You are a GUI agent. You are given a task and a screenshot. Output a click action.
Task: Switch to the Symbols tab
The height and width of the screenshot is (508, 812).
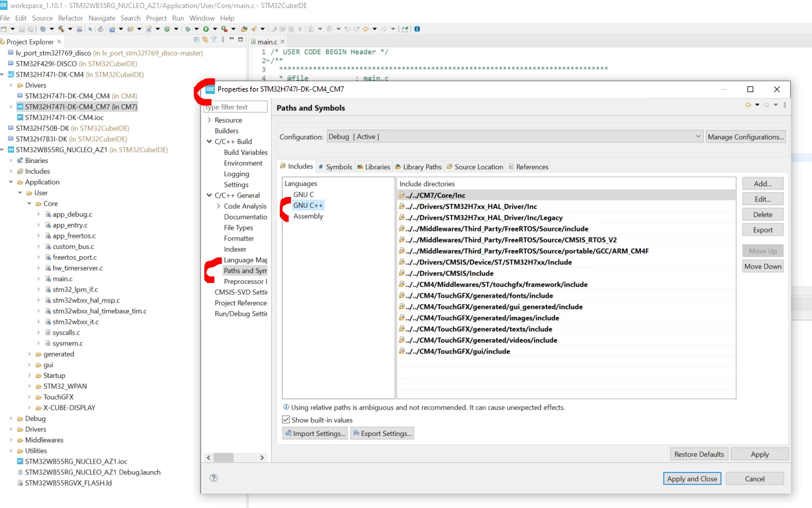pyautogui.click(x=335, y=167)
